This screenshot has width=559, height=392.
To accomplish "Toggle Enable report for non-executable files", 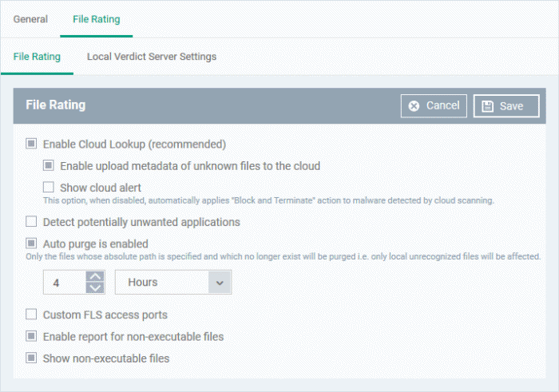I will pyautogui.click(x=31, y=336).
